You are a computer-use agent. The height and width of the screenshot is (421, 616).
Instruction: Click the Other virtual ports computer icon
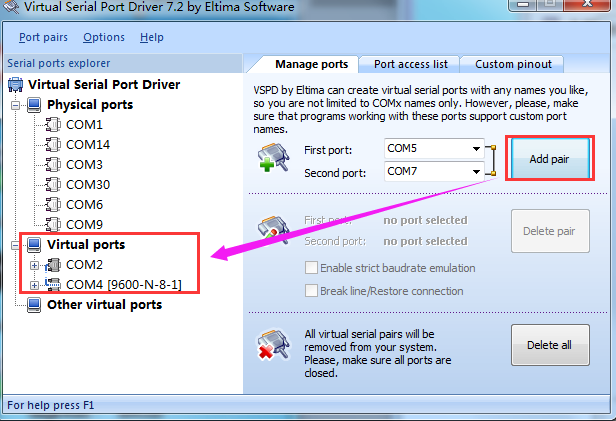34,305
